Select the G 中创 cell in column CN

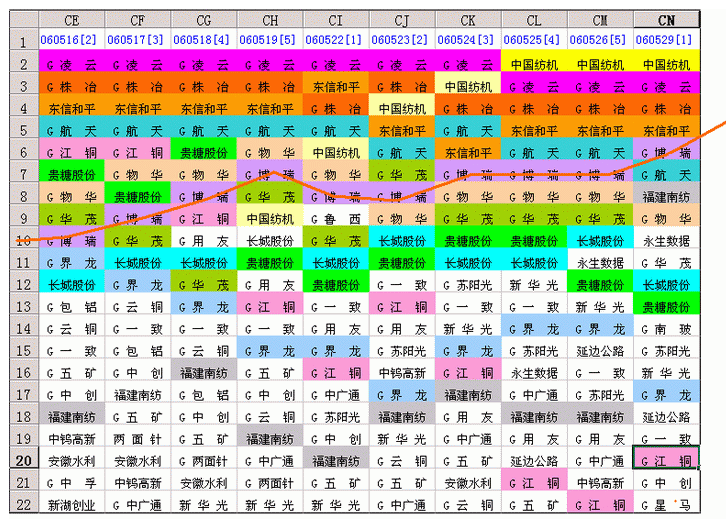point(666,482)
